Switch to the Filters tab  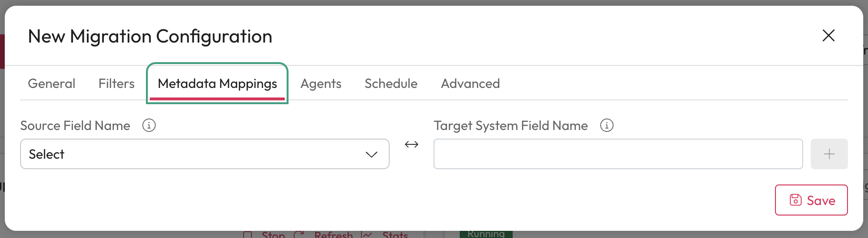coord(116,84)
